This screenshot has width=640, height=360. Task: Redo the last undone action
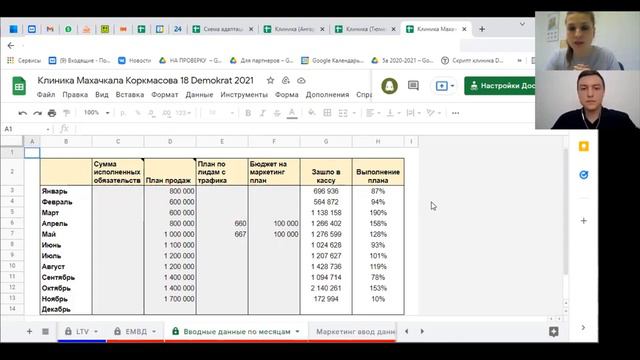[x=37, y=113]
